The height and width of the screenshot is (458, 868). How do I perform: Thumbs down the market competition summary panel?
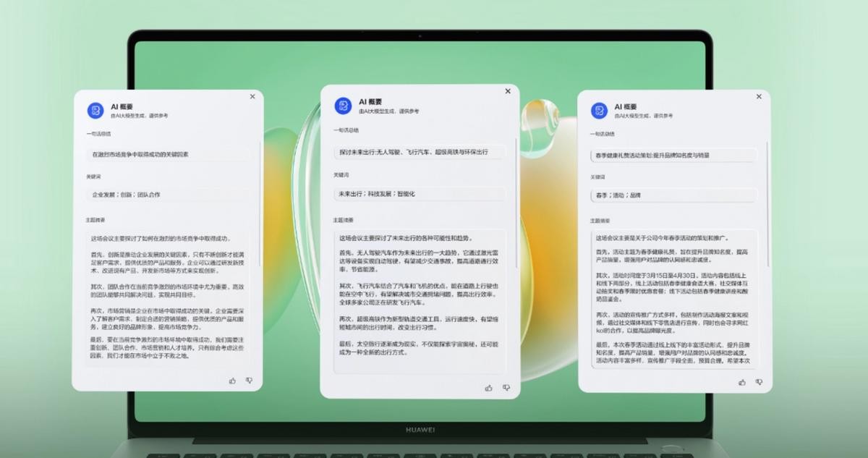[249, 381]
